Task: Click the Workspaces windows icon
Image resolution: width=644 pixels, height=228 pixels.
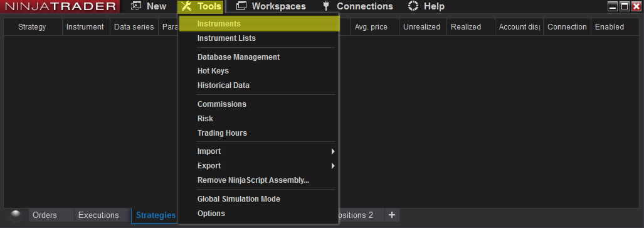Action: click(x=241, y=6)
